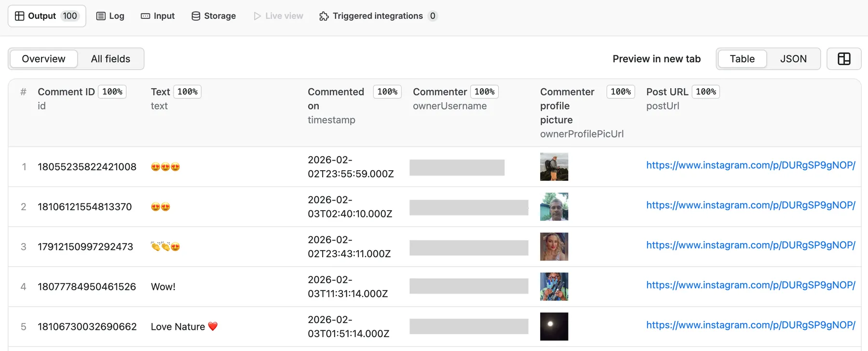The image size is (868, 351).
Task: Click the 100% badge beside Comment ID
Action: point(112,92)
